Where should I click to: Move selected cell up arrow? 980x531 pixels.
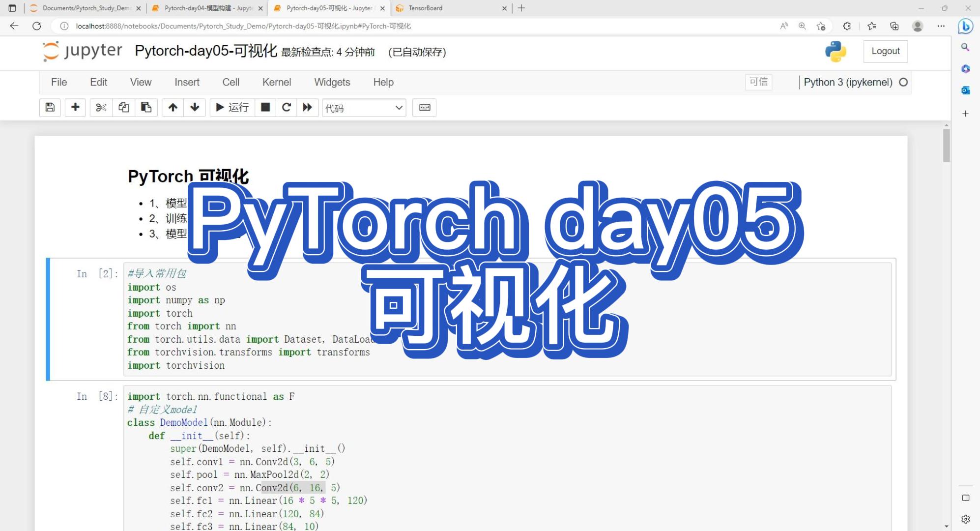pyautogui.click(x=173, y=108)
